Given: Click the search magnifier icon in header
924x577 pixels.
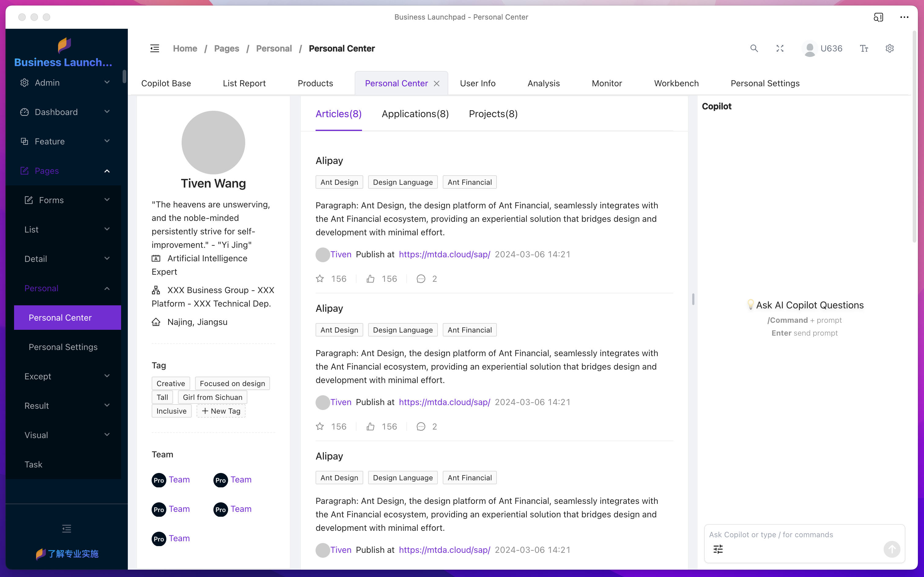Looking at the screenshot, I should tap(754, 48).
